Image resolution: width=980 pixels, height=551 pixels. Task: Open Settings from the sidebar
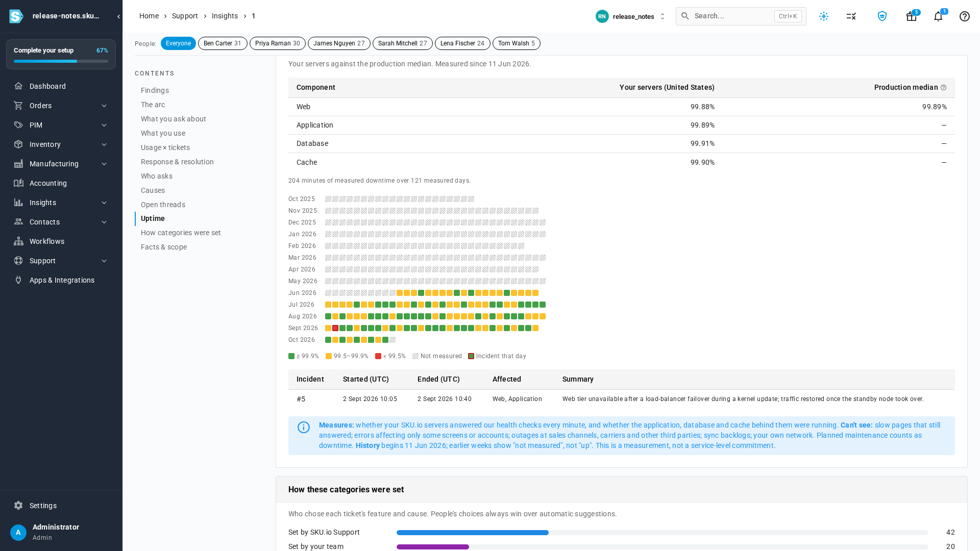tap(61, 506)
